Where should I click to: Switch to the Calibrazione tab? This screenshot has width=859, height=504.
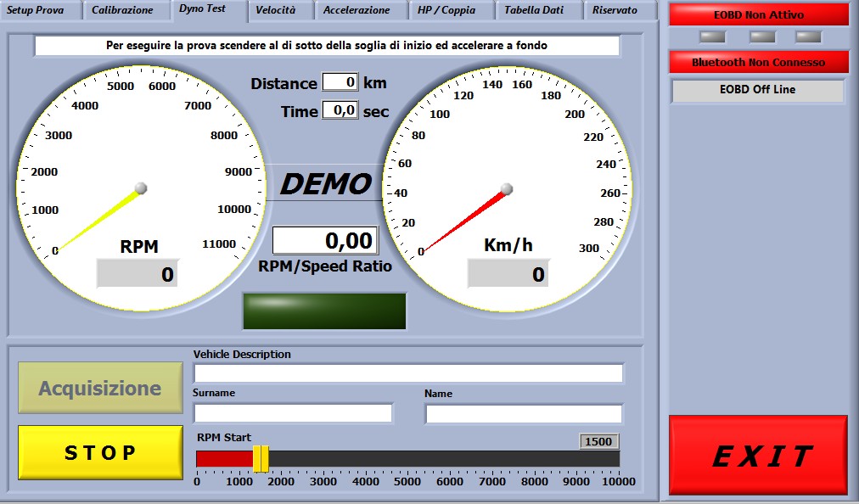coord(122,10)
